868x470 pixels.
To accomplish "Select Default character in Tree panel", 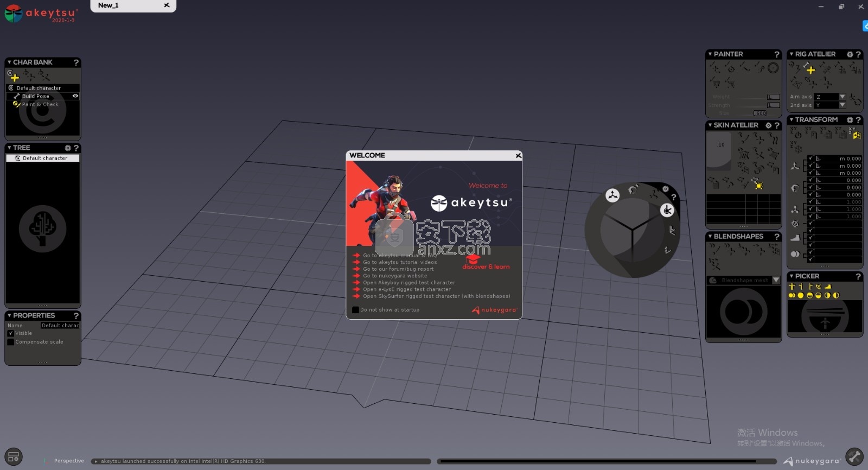I will coord(43,158).
